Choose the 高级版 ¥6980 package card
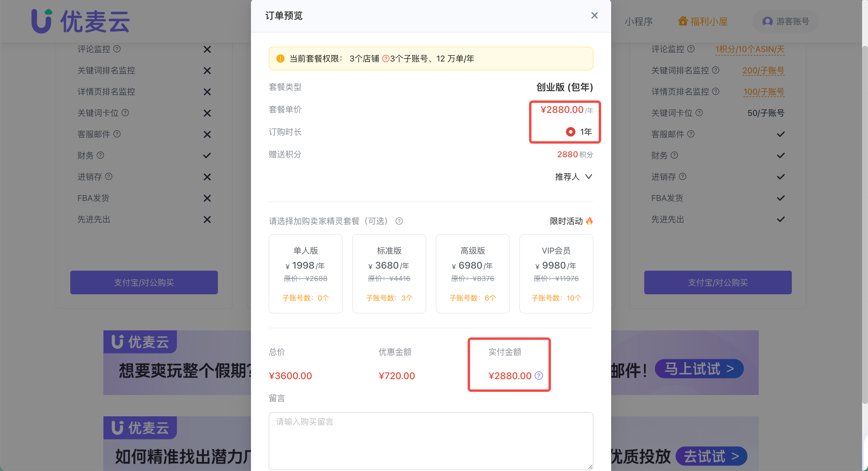This screenshot has height=471, width=868. (x=472, y=273)
